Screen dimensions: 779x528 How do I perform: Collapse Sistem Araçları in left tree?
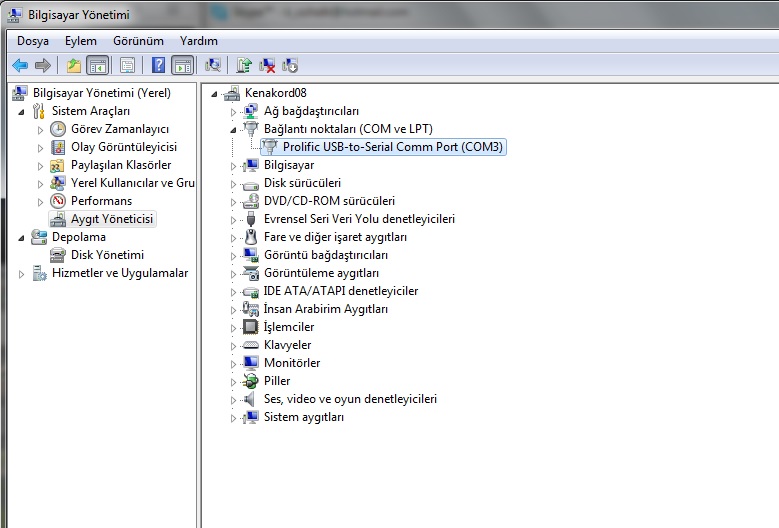point(21,112)
